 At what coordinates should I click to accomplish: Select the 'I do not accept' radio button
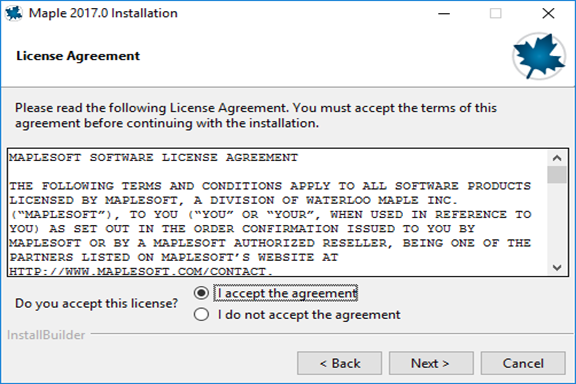click(x=201, y=315)
